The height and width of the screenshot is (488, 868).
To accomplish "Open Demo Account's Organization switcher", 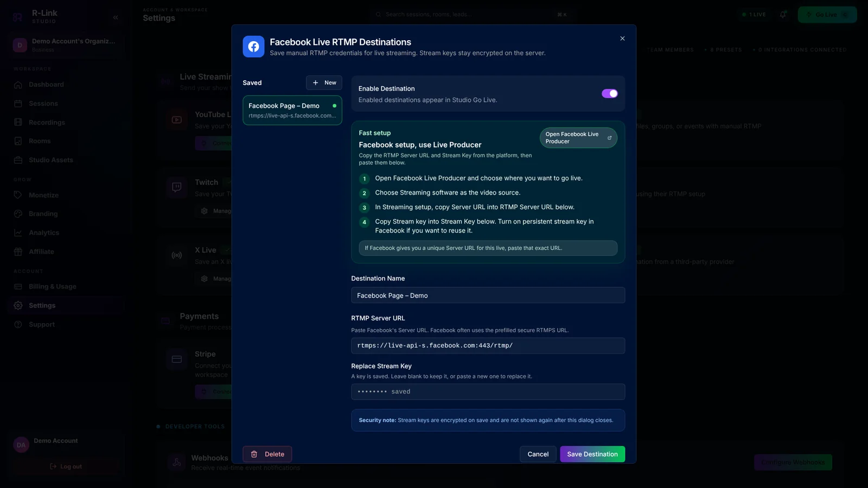I will click(x=66, y=45).
